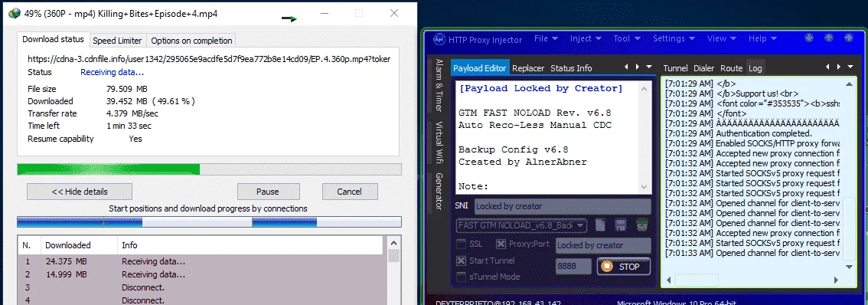
Task: Toggle the Proxy:Port checkbox
Action: coord(501,244)
